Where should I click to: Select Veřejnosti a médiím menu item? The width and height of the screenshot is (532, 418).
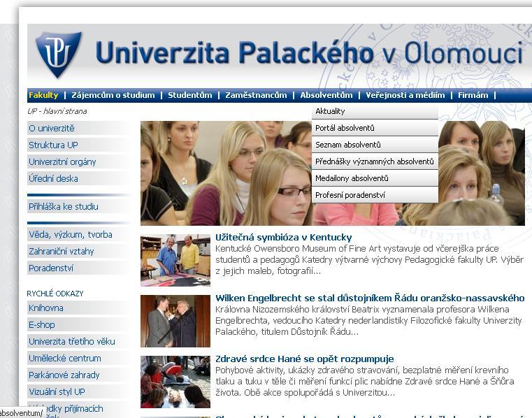pyautogui.click(x=405, y=95)
